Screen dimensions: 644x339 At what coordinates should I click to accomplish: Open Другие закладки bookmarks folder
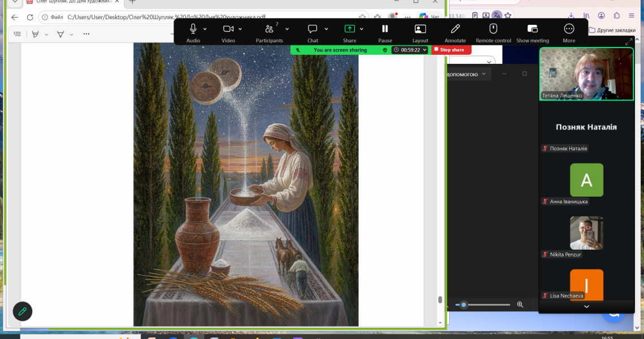(x=612, y=30)
